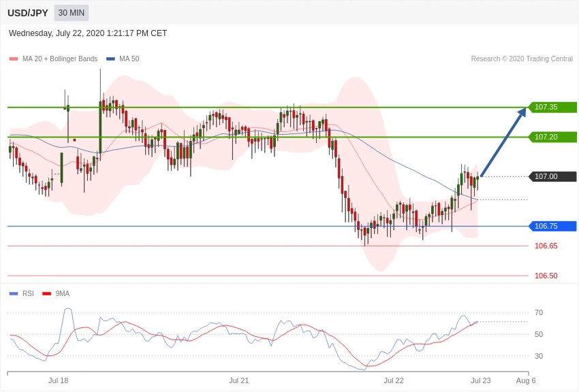Click the USD/JPY pair title

coord(28,13)
